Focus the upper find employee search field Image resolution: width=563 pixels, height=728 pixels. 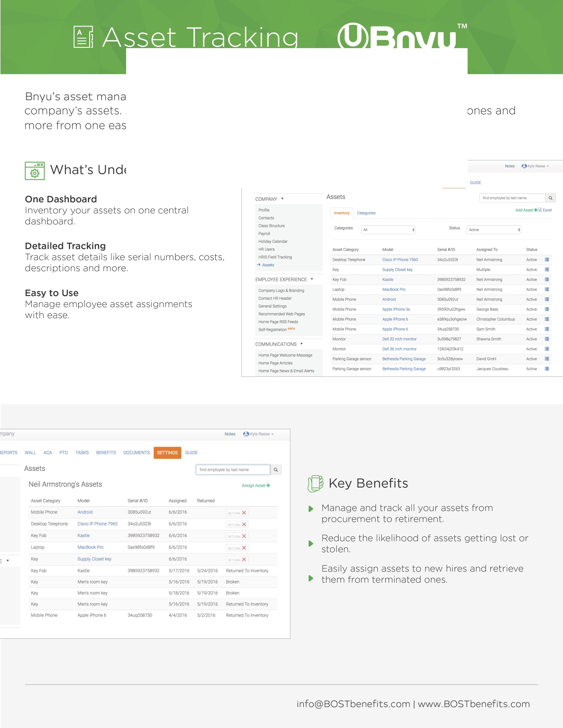click(512, 198)
